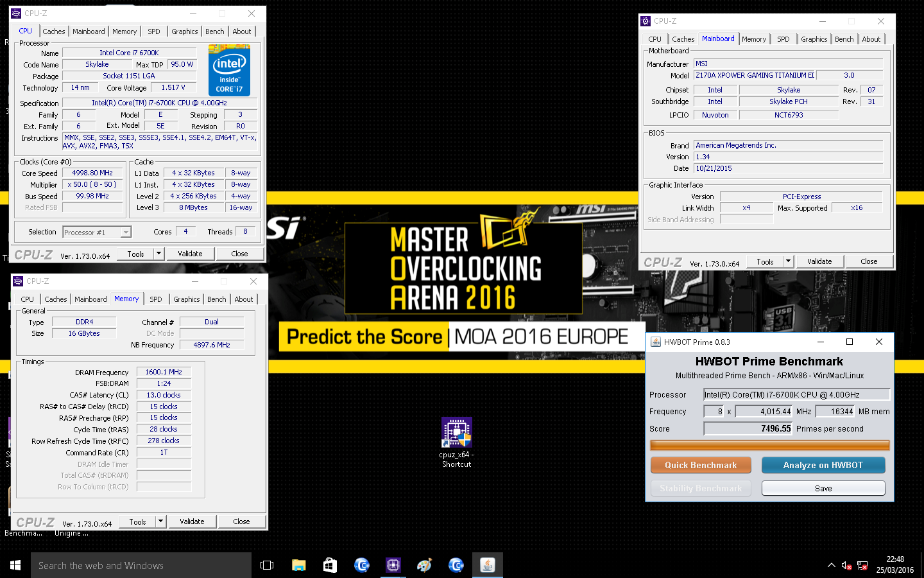Click the Level 3 cache value 8 MBytes
The width and height of the screenshot is (924, 578).
[x=193, y=207]
